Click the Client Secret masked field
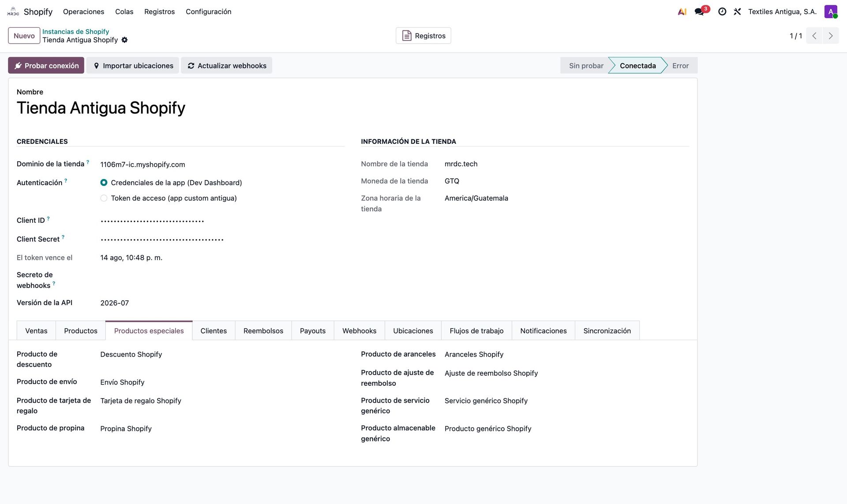Screen dimensions: 847x504 [222, 239]
